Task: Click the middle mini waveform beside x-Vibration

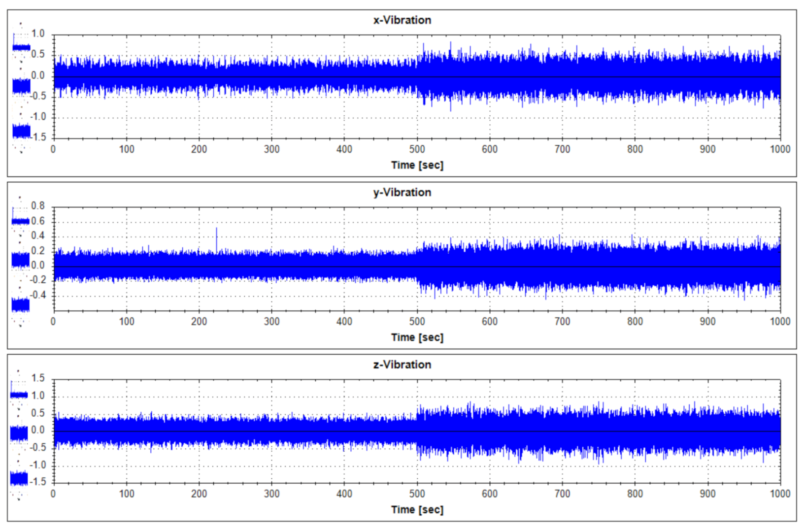Action: (21, 86)
